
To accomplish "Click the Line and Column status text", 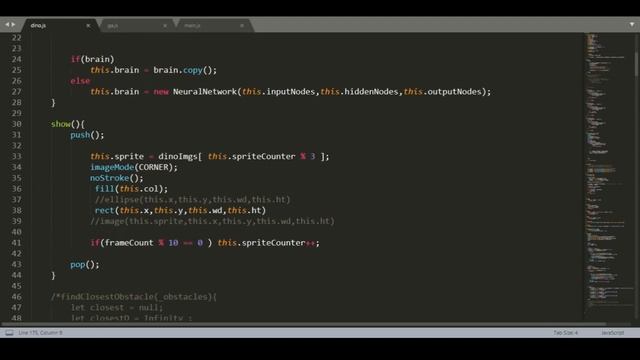I will (40, 333).
